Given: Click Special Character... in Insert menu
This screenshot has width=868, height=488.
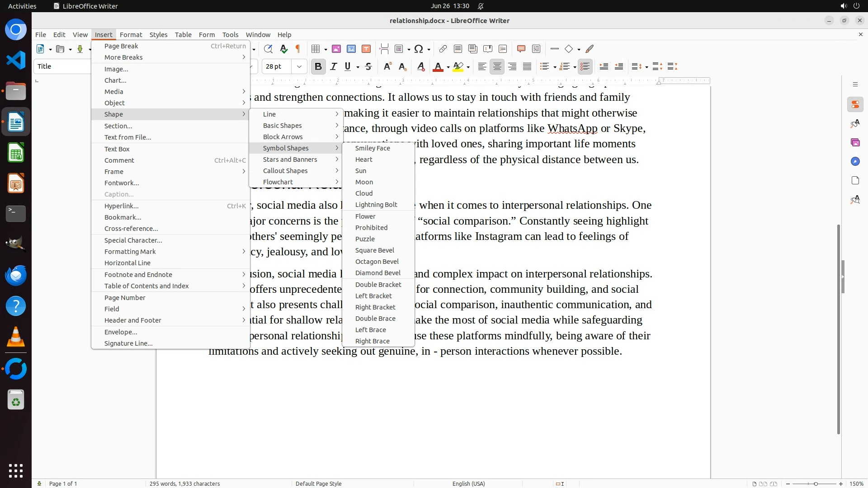Looking at the screenshot, I should tap(133, 240).
